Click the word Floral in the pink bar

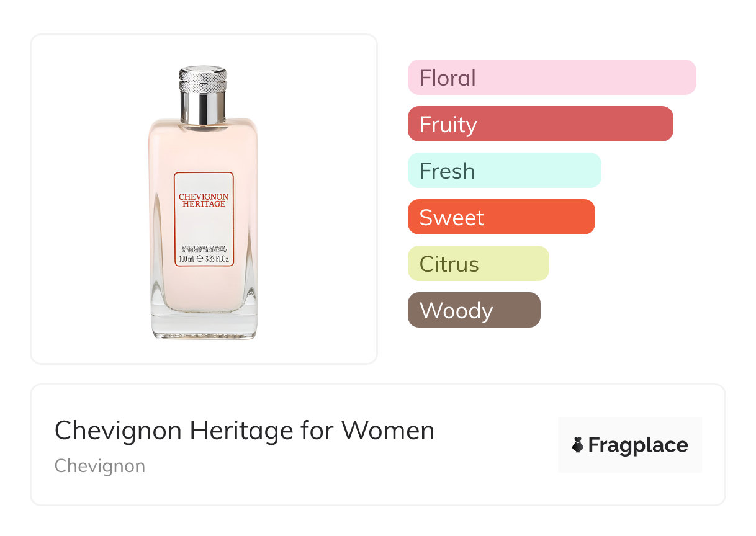coord(448,78)
